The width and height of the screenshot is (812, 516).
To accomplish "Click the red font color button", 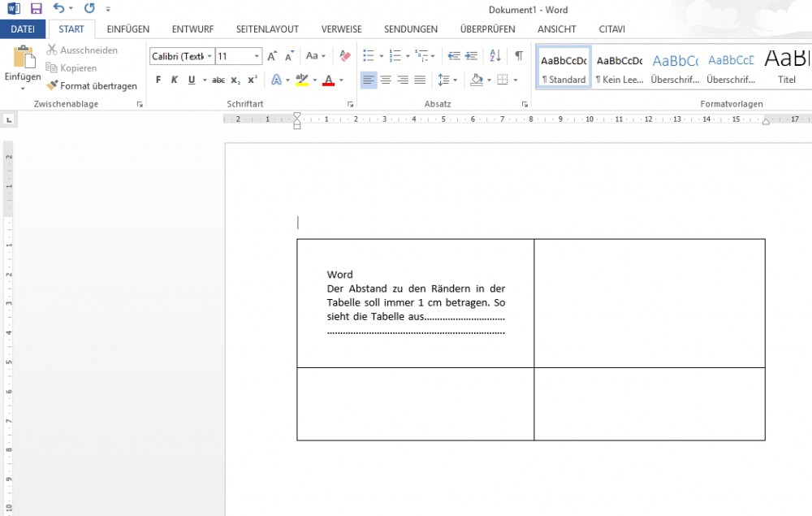I will tap(328, 80).
